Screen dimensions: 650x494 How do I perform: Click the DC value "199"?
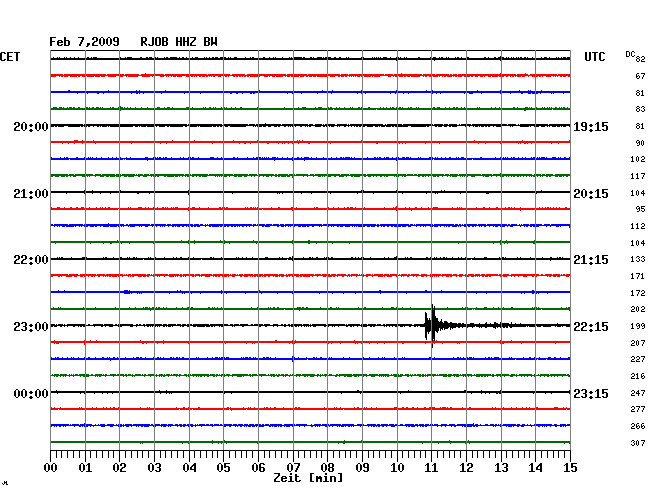point(638,326)
